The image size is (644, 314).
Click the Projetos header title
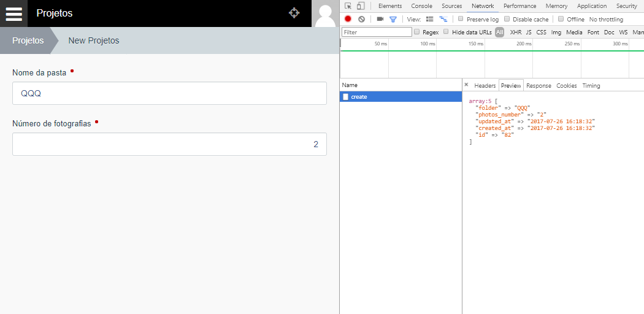pos(55,13)
